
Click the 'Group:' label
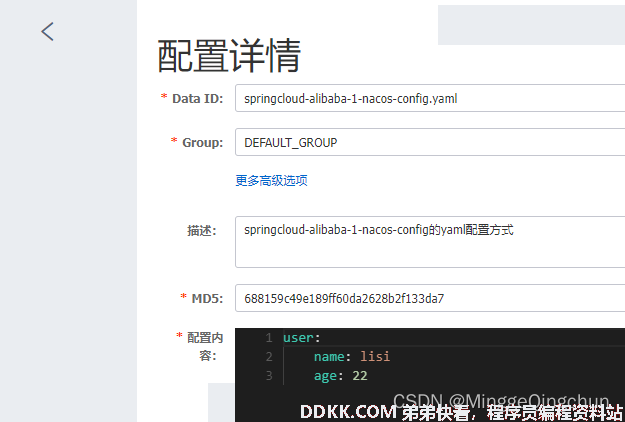click(x=202, y=142)
